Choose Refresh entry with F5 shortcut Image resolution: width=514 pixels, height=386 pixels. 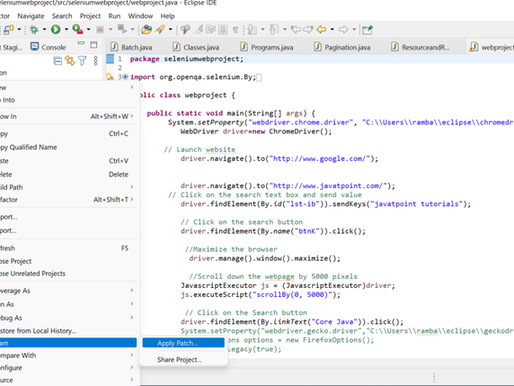(68, 248)
